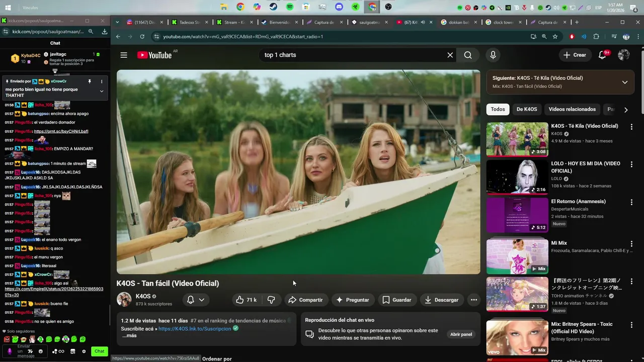Open K4OS subscription bell dropdown

coord(196,300)
